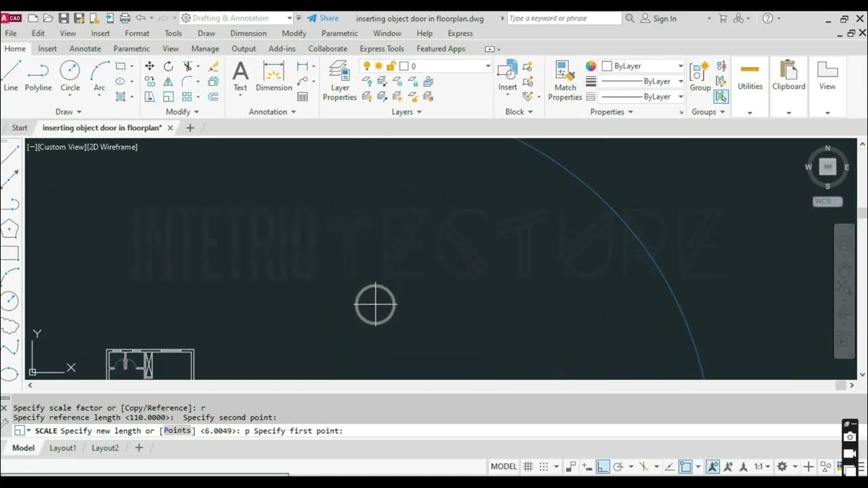Click the [Custom View] viewport control
Image resolution: width=868 pixels, height=488 pixels.
(62, 147)
